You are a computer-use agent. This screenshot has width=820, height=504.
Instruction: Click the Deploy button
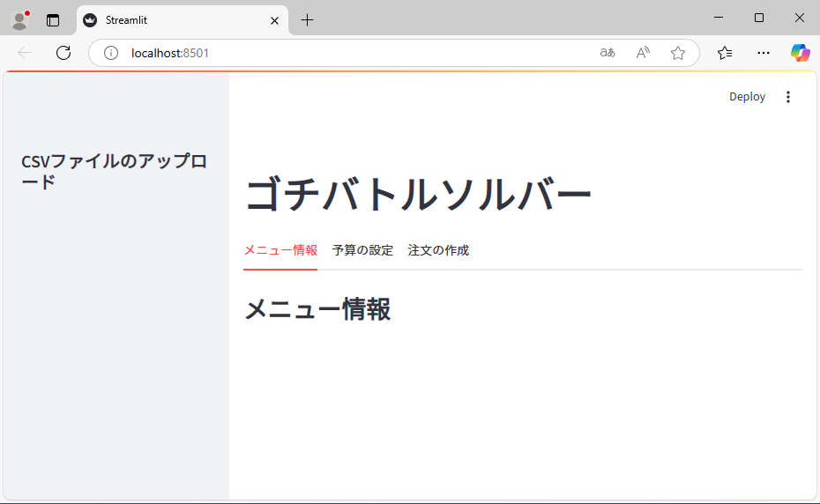pos(748,97)
